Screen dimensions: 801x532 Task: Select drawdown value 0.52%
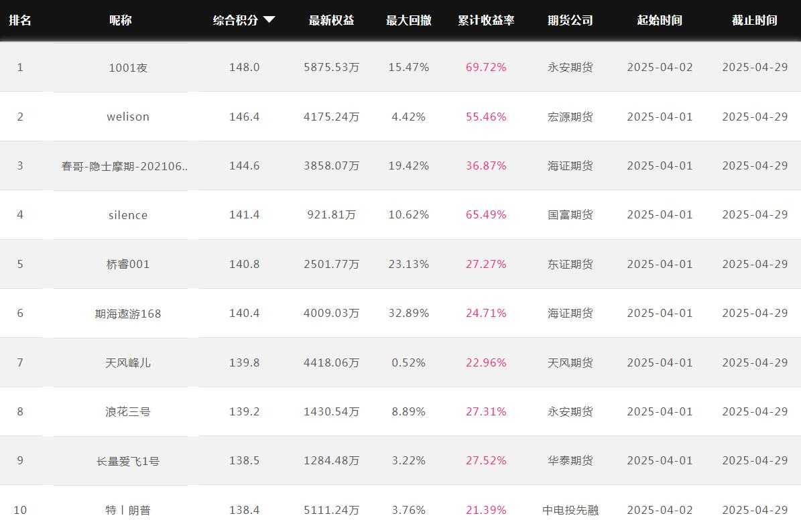[409, 363]
